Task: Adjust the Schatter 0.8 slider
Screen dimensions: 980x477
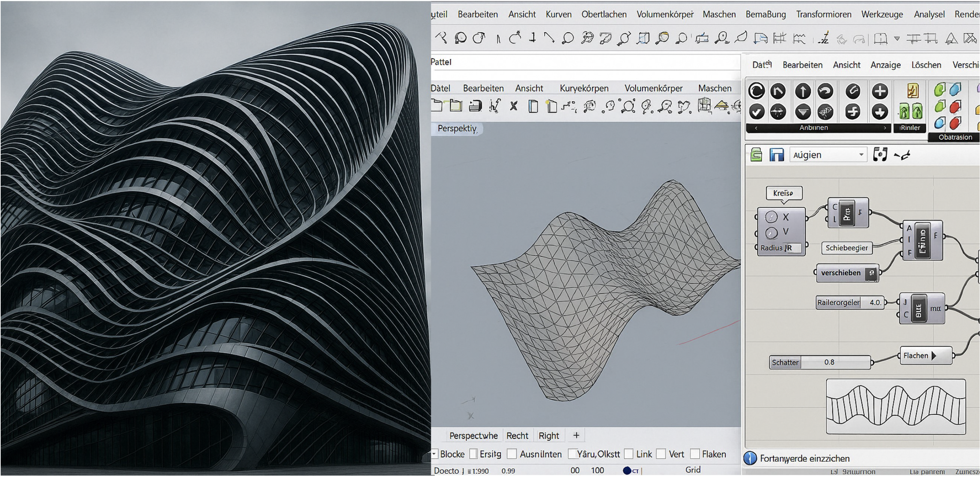Action: (820, 362)
